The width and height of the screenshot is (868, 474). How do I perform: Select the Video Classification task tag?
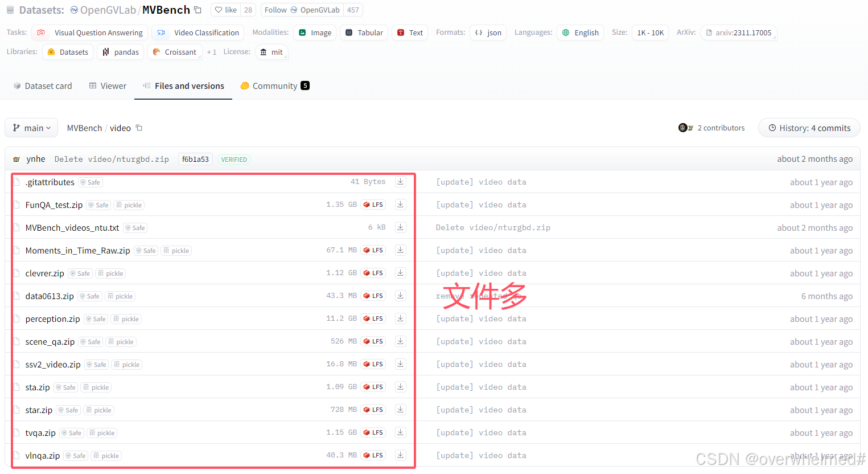point(198,32)
